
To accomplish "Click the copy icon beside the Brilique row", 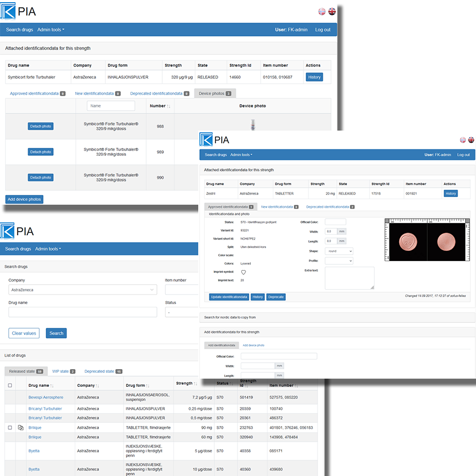I will coord(20,428).
